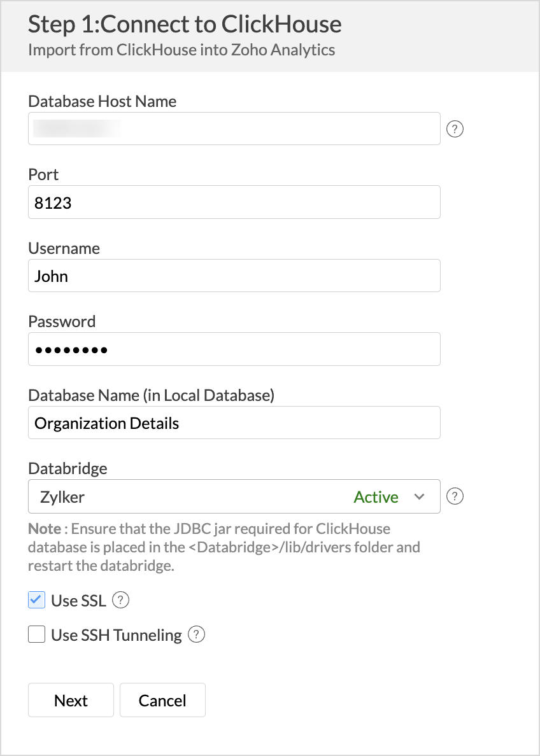Open the Databridge list showing Zylker

pyautogui.click(x=191, y=496)
